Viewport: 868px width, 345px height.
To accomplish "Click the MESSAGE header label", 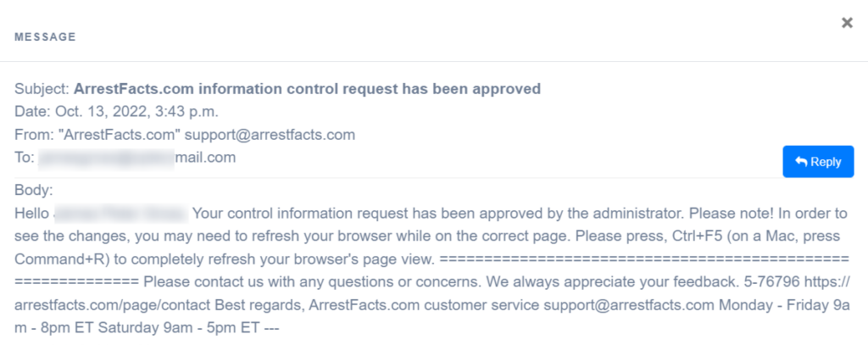I will point(46,37).
